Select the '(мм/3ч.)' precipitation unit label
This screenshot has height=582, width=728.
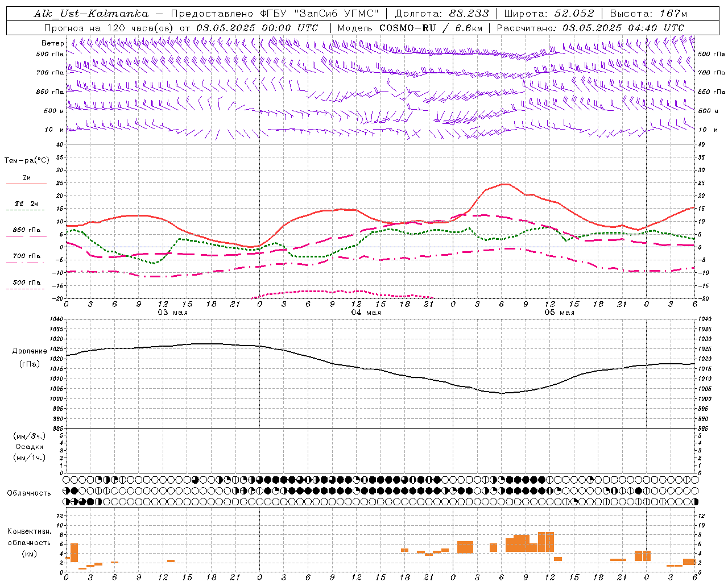(x=30, y=436)
